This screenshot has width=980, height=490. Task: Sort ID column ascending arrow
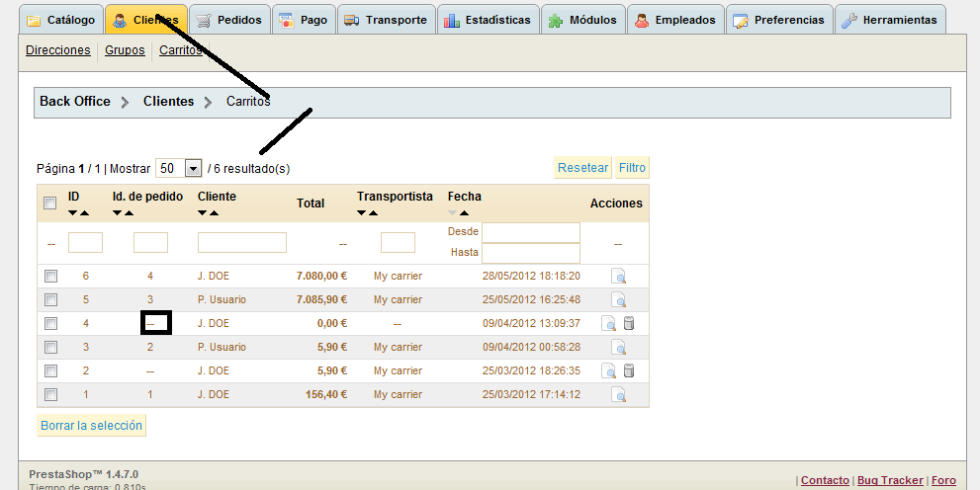pos(85,213)
